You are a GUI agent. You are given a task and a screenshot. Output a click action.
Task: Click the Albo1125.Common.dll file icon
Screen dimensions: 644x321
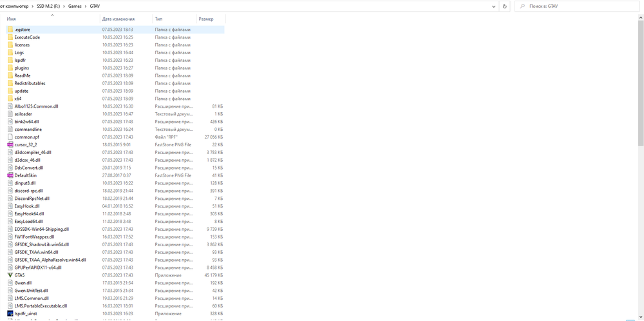10,106
